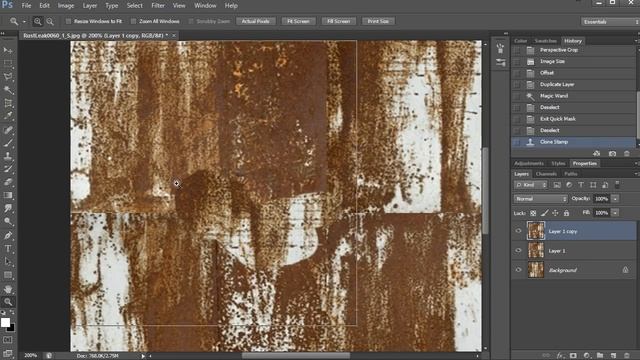Click the Zoom In mode icon
This screenshot has width=640, height=360.
pyautogui.click(x=38, y=21)
